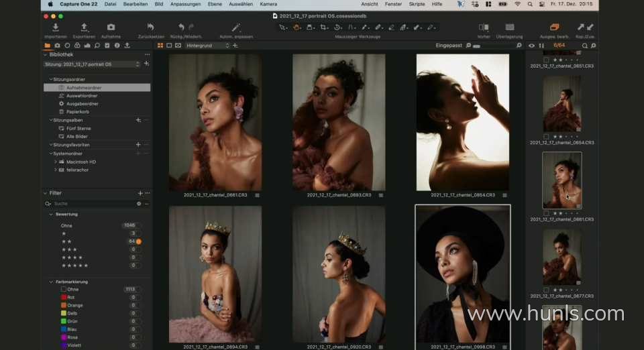The image size is (644, 350).
Task: Collapse the Sitzungsalben group
Action: click(x=50, y=120)
